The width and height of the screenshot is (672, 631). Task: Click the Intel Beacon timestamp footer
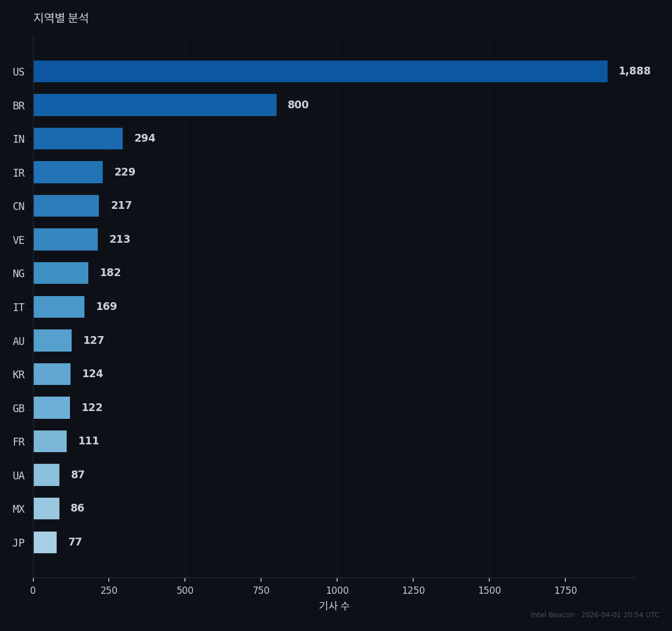[595, 615]
